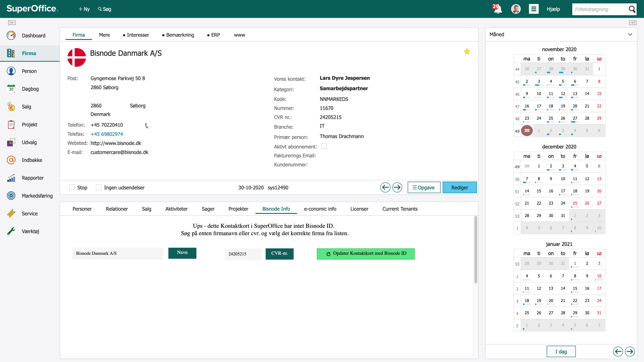Toggle the Aktivt abonnement checkbox
The image size is (644, 362).
(324, 146)
